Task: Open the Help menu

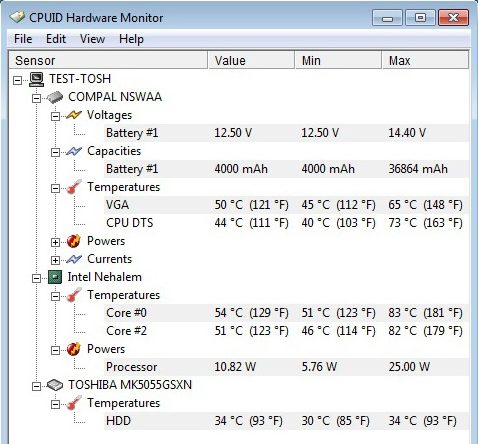Action: [131, 39]
